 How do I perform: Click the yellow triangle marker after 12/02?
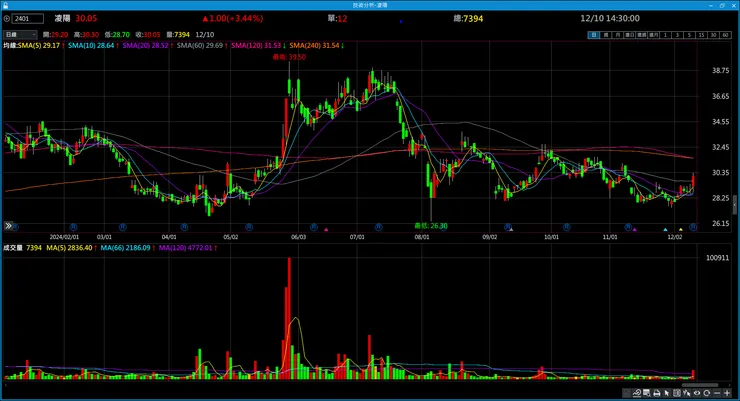(x=680, y=230)
